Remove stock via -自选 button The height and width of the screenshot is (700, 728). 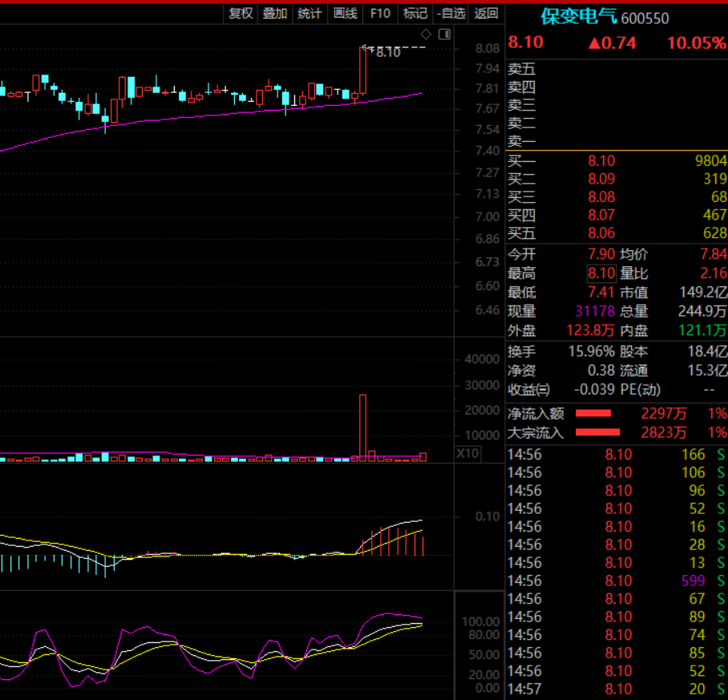[451, 14]
